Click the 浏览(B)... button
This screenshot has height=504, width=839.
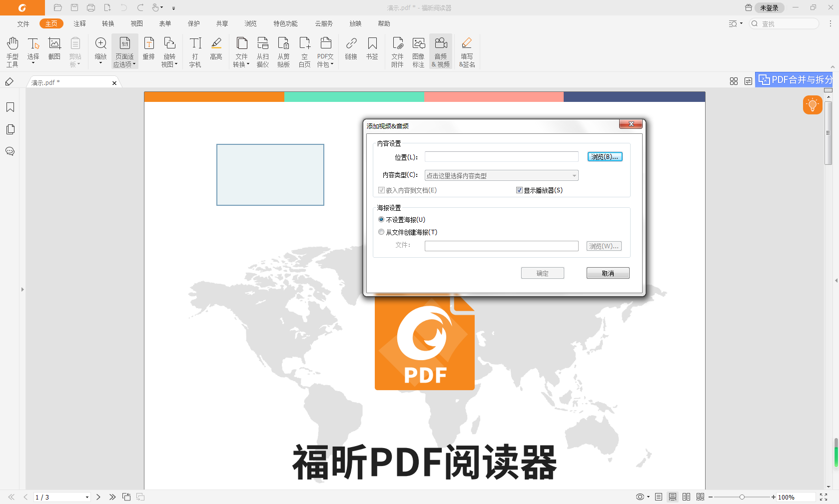coord(605,157)
